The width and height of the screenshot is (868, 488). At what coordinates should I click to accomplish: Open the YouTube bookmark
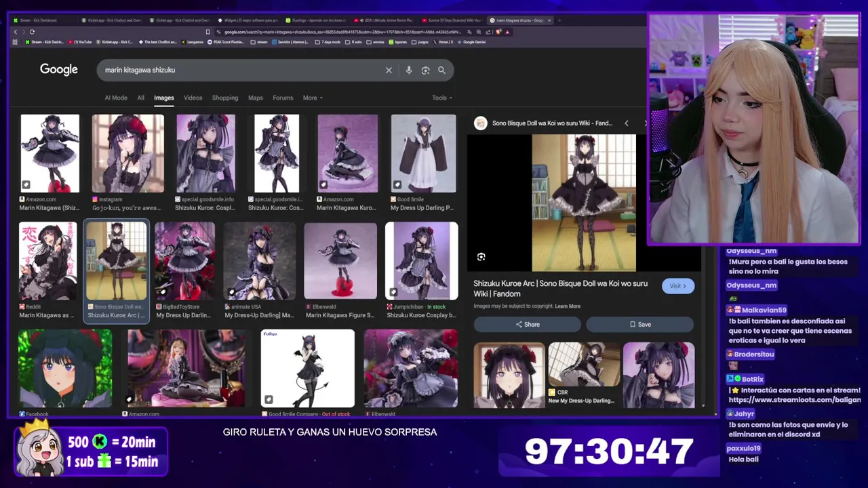81,42
